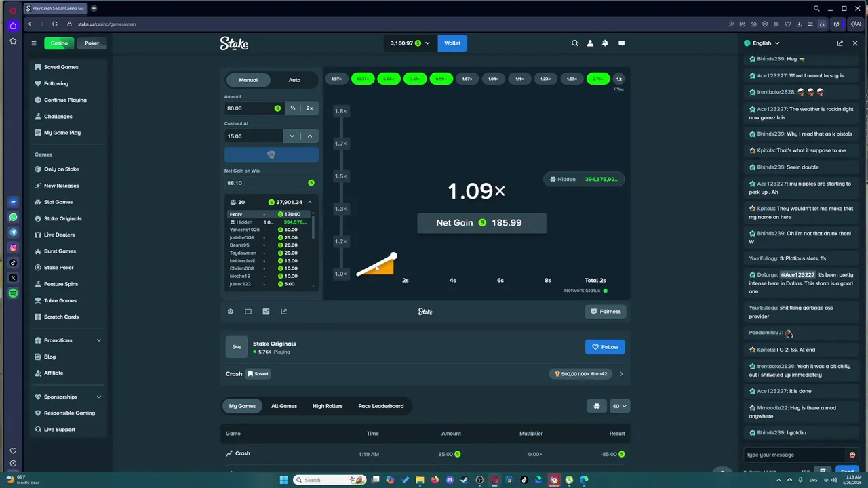Click the disabled bet button with cards icon
This screenshot has height=488, width=868.
tap(271, 155)
